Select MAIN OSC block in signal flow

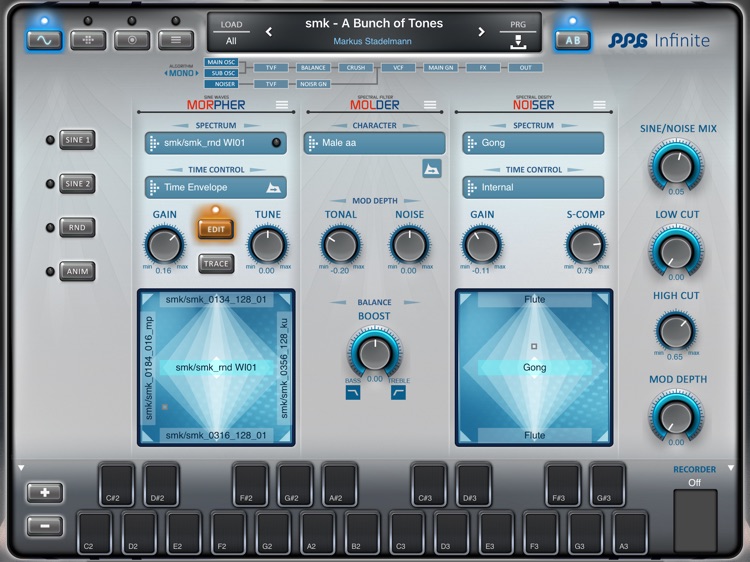(221, 62)
